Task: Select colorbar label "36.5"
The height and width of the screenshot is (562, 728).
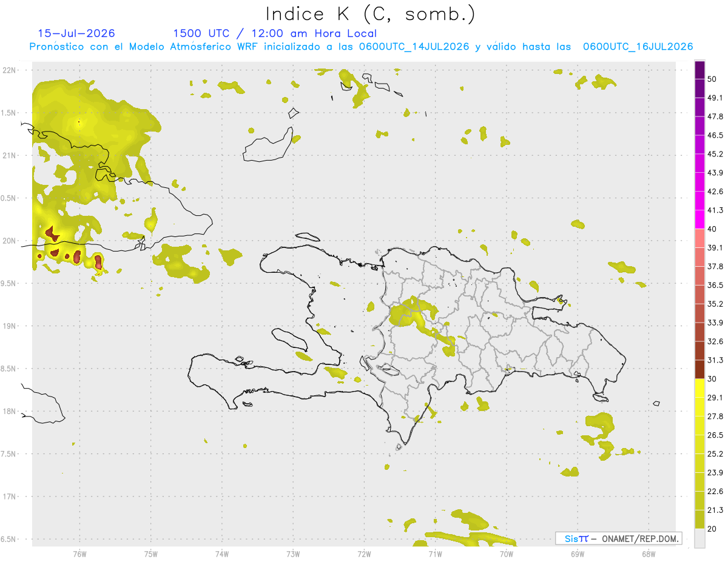Action: 715,286
